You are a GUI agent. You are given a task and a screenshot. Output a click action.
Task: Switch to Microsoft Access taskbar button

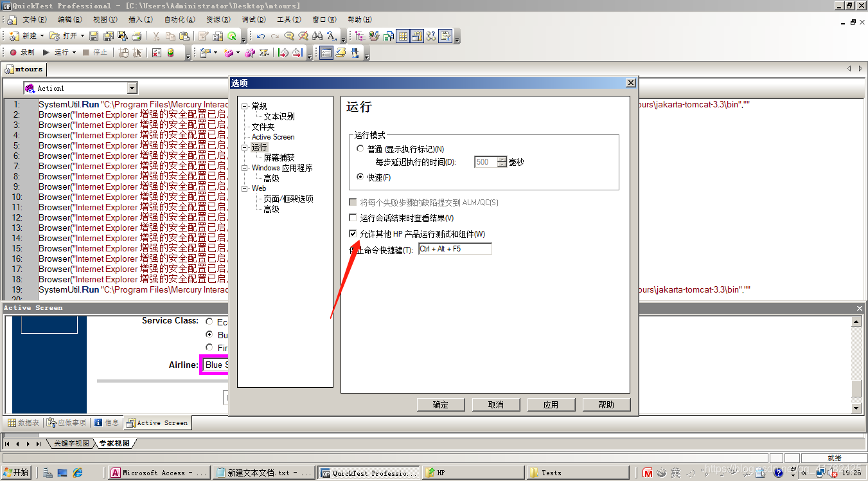point(158,473)
